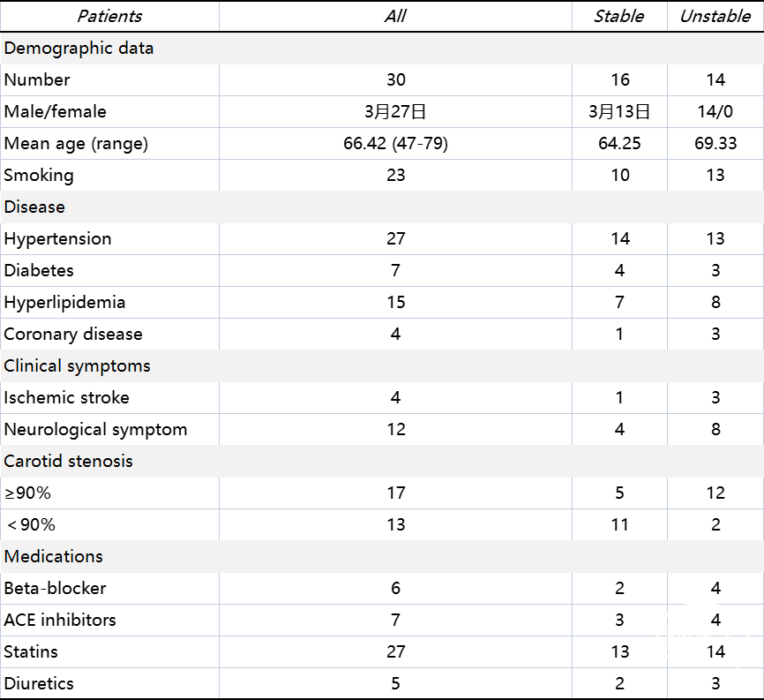Click the 'Disease' section heading
Image resolution: width=764 pixels, height=700 pixels.
(x=34, y=207)
